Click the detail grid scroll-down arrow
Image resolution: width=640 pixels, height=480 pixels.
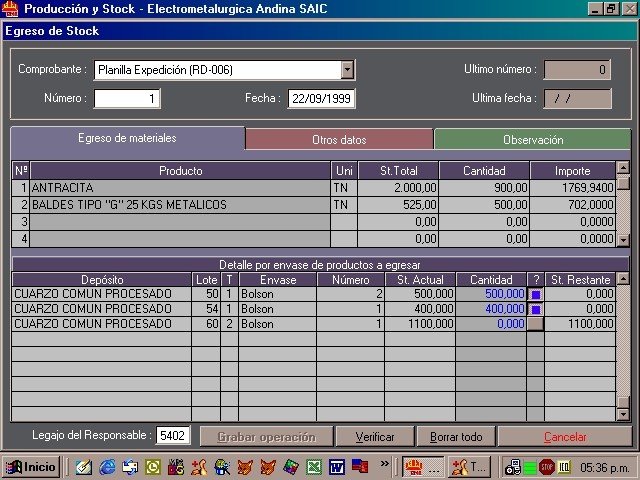tap(623, 415)
